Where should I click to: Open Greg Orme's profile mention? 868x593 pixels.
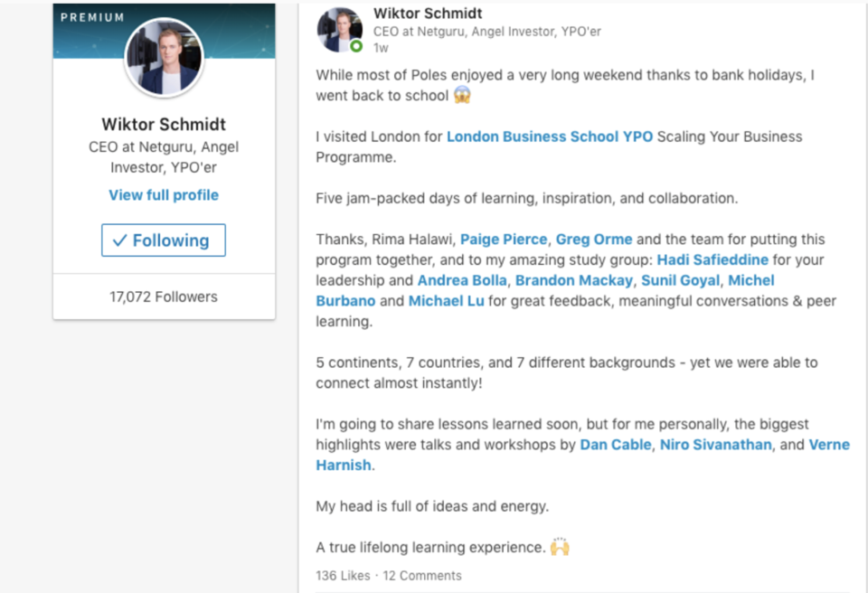594,240
